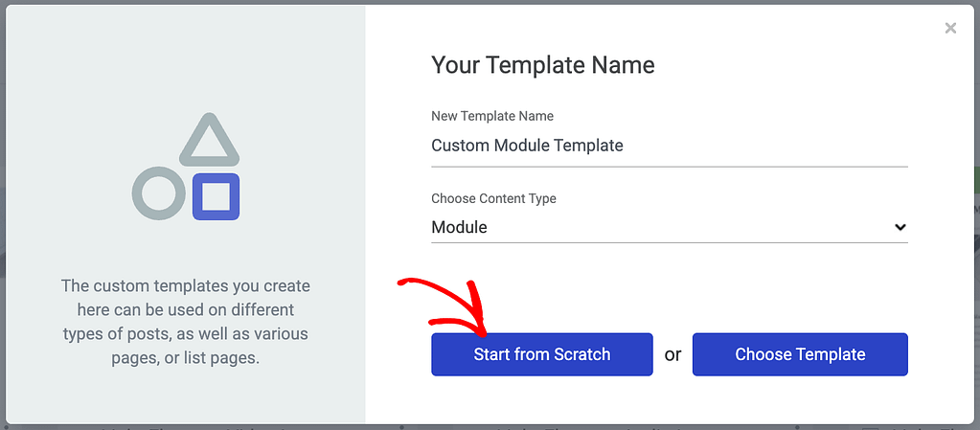The height and width of the screenshot is (430, 980).
Task: Click the "Choose Content Type" label
Action: point(493,198)
